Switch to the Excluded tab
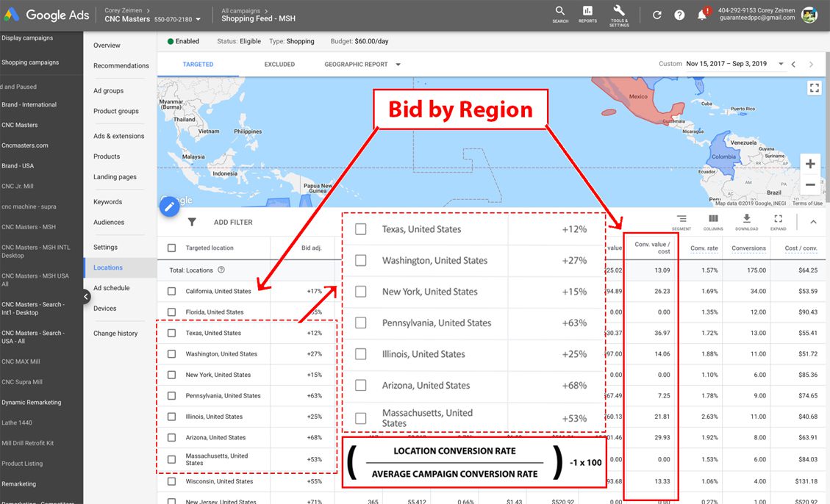This screenshot has height=504, width=830. 279,65
